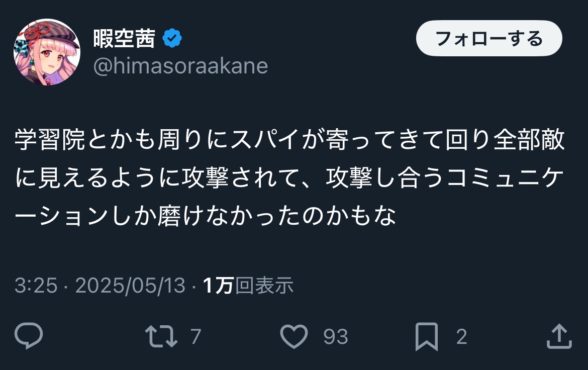The width and height of the screenshot is (588, 370).
Task: Select the 2025/05/13 date stamp
Action: coord(130,286)
